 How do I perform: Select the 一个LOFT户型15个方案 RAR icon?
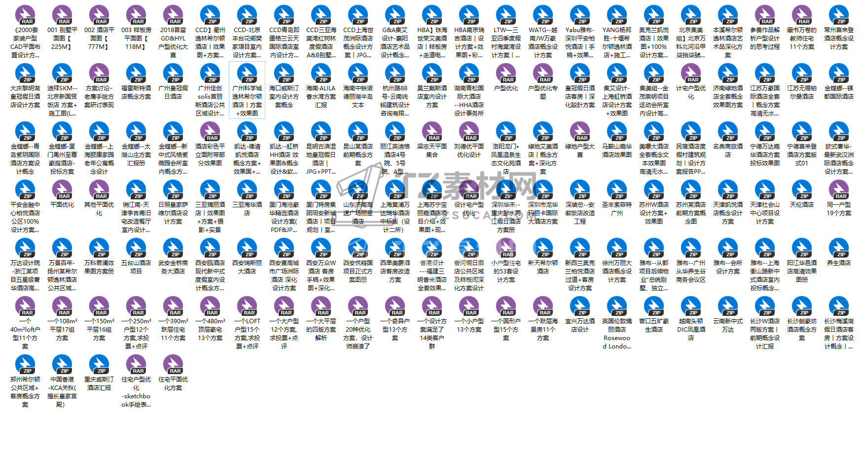tap(247, 306)
